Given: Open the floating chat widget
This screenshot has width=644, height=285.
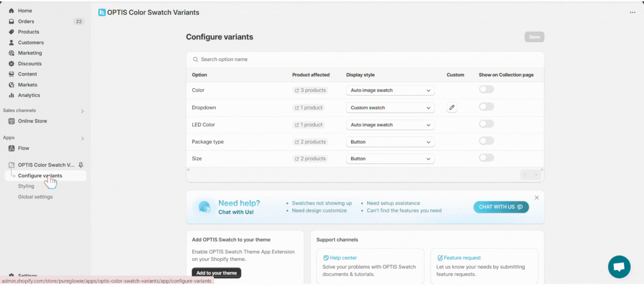Looking at the screenshot, I should [x=619, y=267].
